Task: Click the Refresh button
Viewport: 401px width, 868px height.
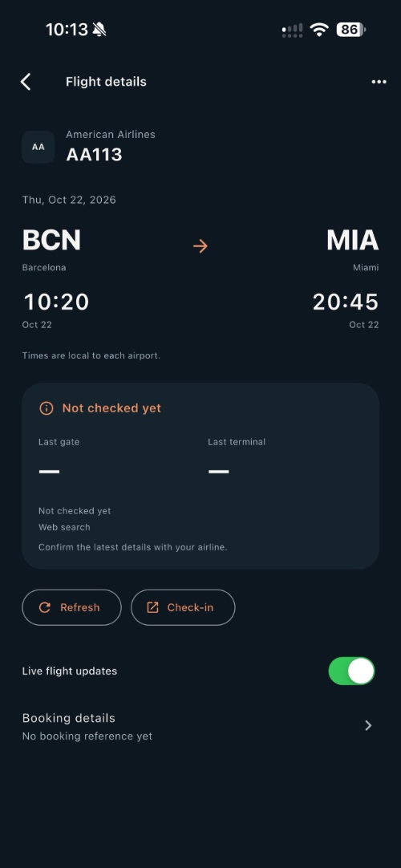Action: 71,608
